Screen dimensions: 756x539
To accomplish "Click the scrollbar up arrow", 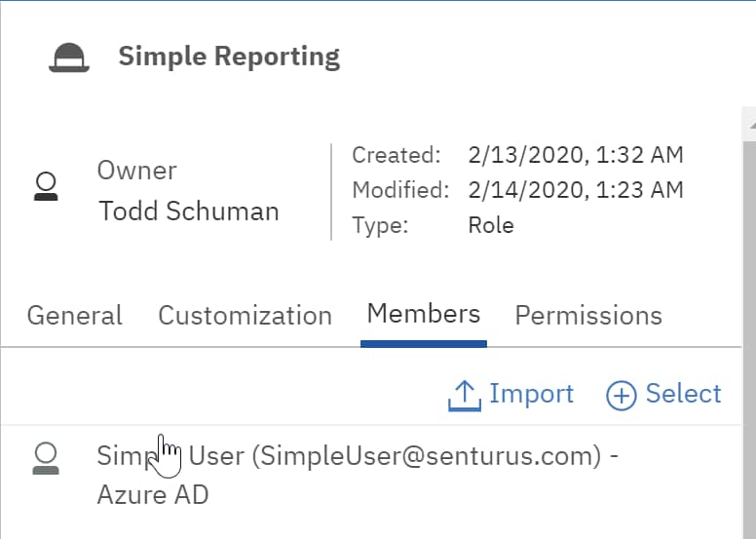I will click(x=751, y=125).
